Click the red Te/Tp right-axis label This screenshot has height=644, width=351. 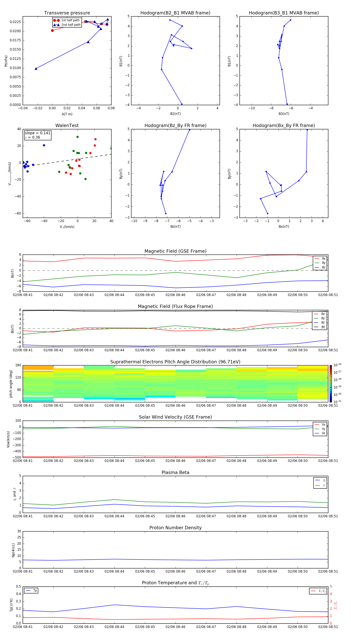336,605
